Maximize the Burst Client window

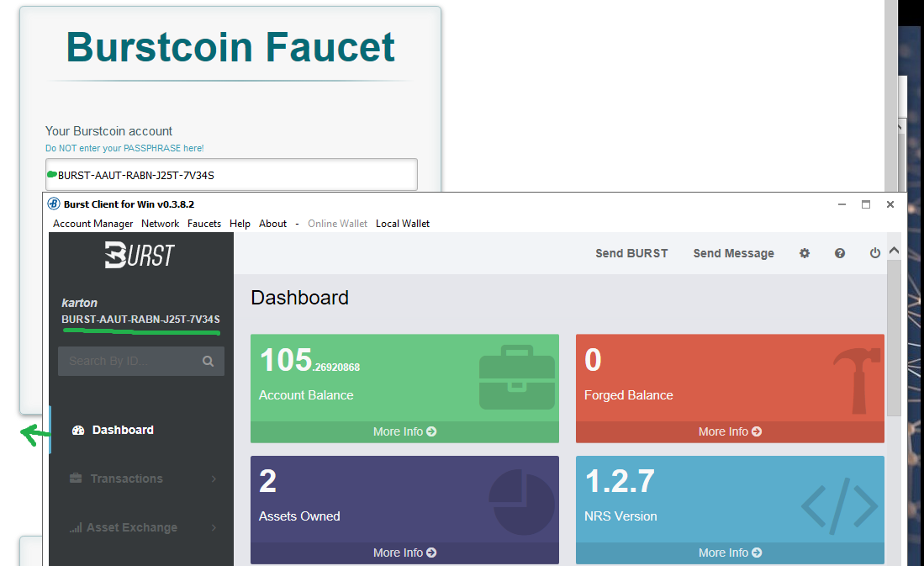pyautogui.click(x=866, y=204)
